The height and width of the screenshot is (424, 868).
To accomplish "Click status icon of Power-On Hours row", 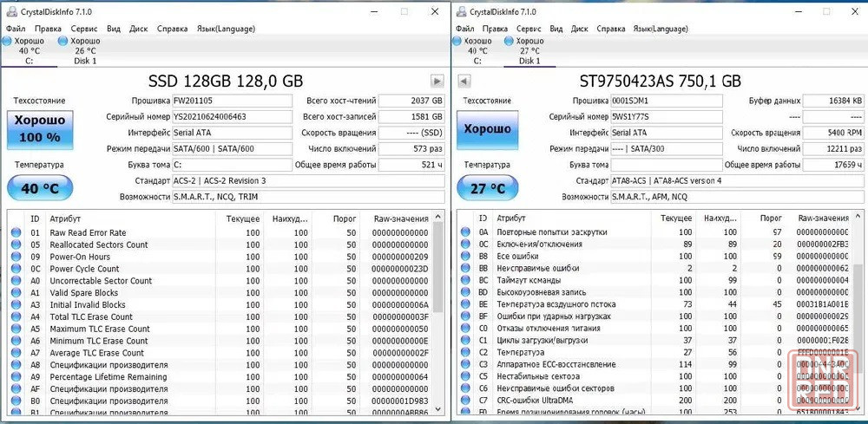I will coord(16,257).
